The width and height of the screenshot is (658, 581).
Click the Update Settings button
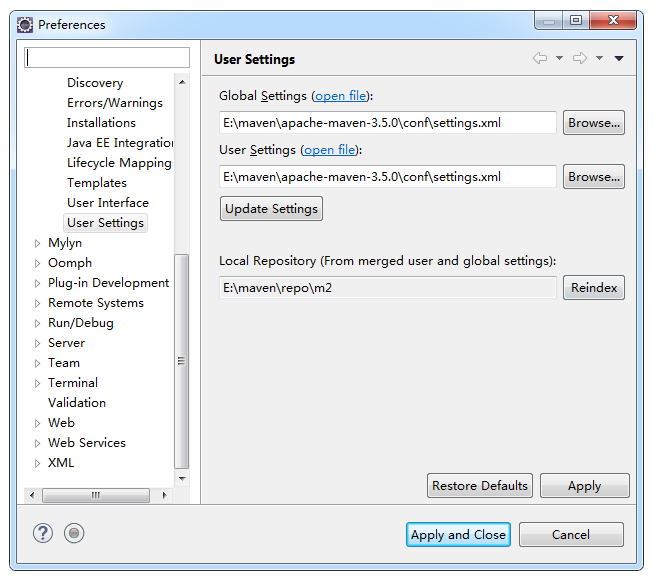[272, 208]
